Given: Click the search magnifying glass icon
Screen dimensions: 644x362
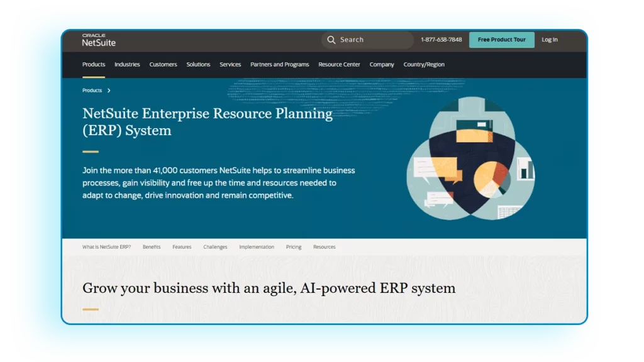Looking at the screenshot, I should click(x=331, y=40).
